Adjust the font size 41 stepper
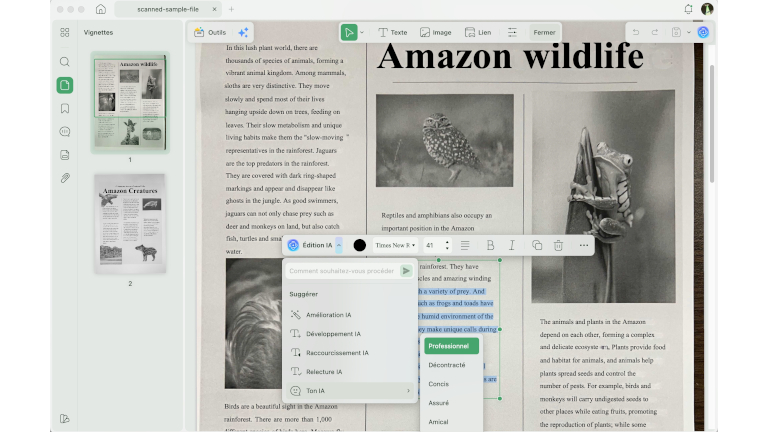Viewport: 768px width, 432px height. click(447, 245)
